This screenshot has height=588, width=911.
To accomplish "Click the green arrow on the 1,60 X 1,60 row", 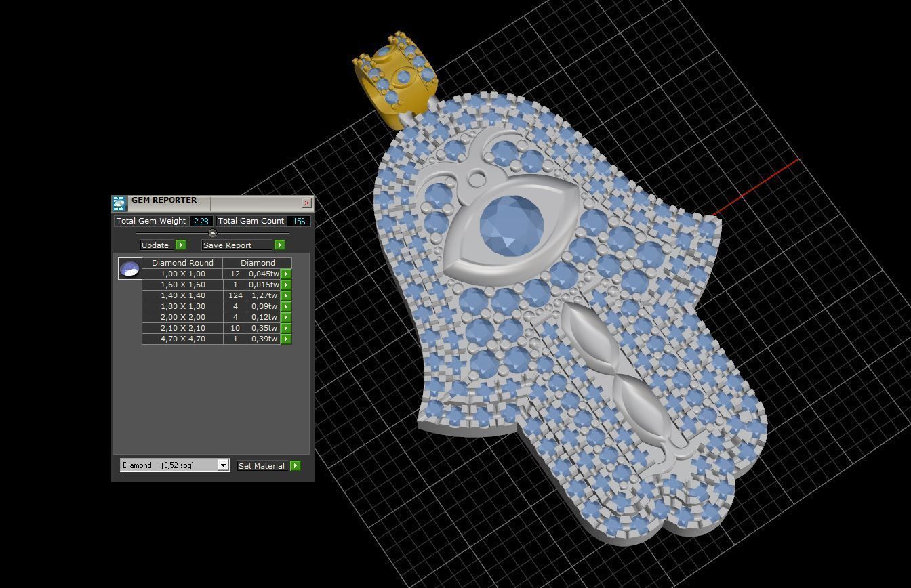I will pos(286,285).
